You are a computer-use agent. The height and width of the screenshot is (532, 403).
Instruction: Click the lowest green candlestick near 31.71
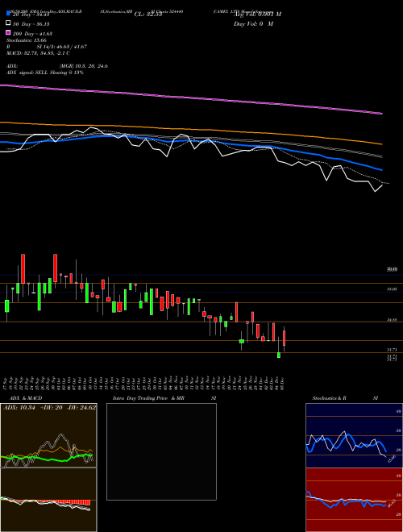[x=279, y=355]
